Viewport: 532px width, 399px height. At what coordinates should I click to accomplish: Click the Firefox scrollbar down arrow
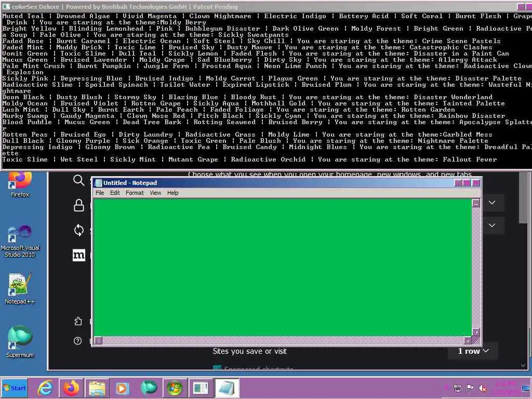click(524, 365)
